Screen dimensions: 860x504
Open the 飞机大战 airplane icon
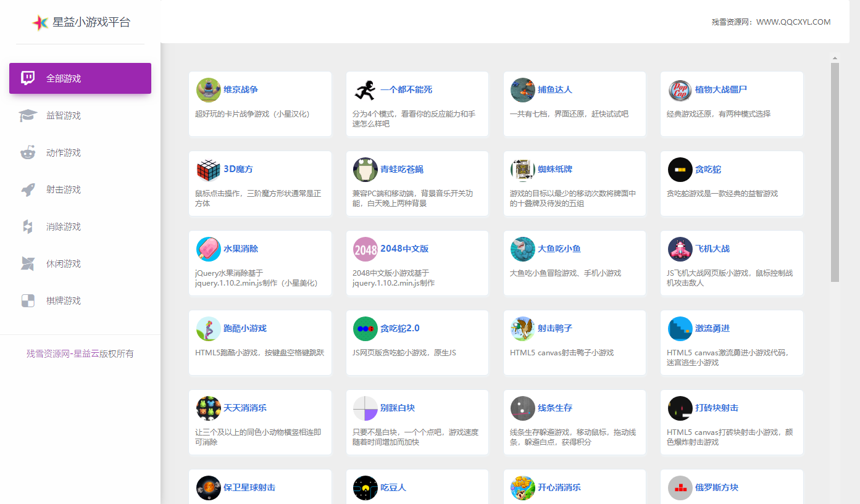point(680,249)
